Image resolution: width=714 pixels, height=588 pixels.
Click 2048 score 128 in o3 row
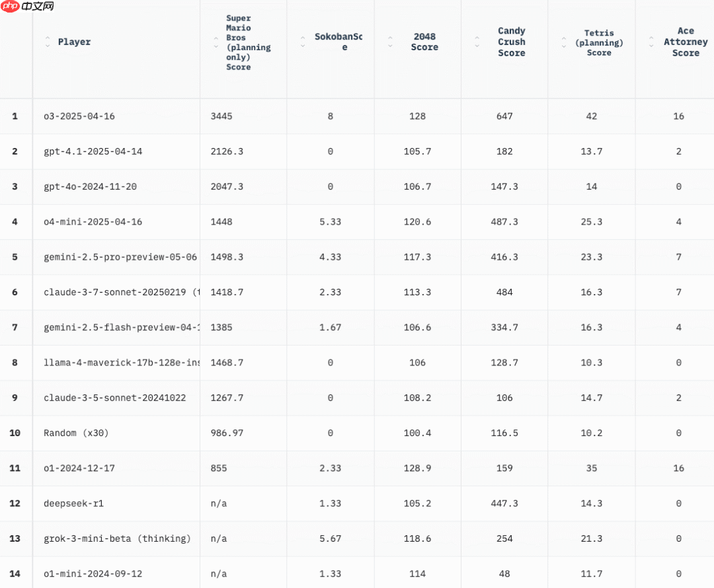pyautogui.click(x=417, y=116)
